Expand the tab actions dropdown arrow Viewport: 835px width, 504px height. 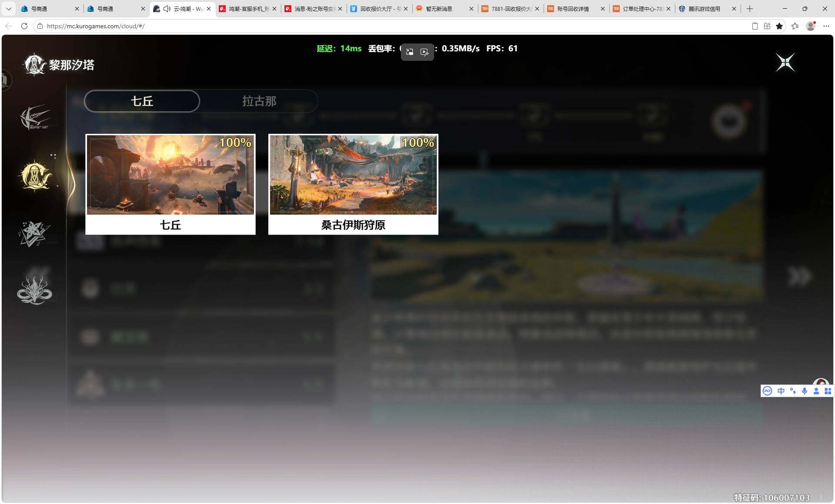(x=9, y=9)
